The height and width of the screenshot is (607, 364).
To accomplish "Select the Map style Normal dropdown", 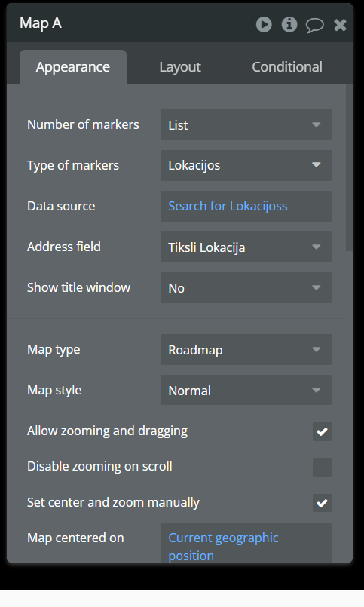I will tap(246, 391).
